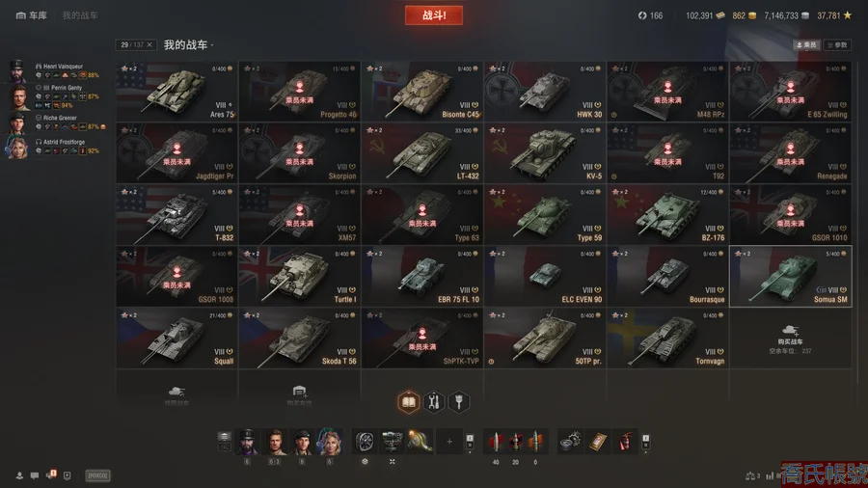The width and height of the screenshot is (868, 488).
Task: Click the 购买战车 buy vehicle tile
Action: pyautogui.click(x=791, y=339)
